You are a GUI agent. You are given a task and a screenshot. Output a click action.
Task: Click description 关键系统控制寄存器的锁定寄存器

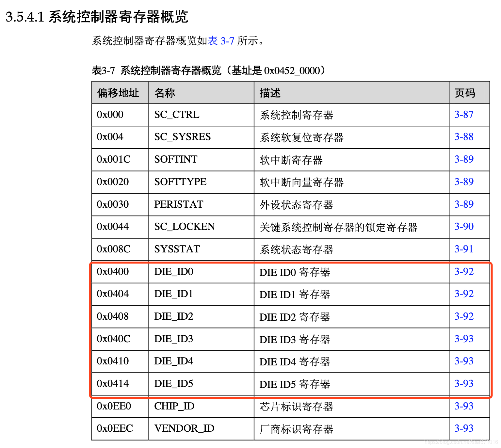coord(338,227)
